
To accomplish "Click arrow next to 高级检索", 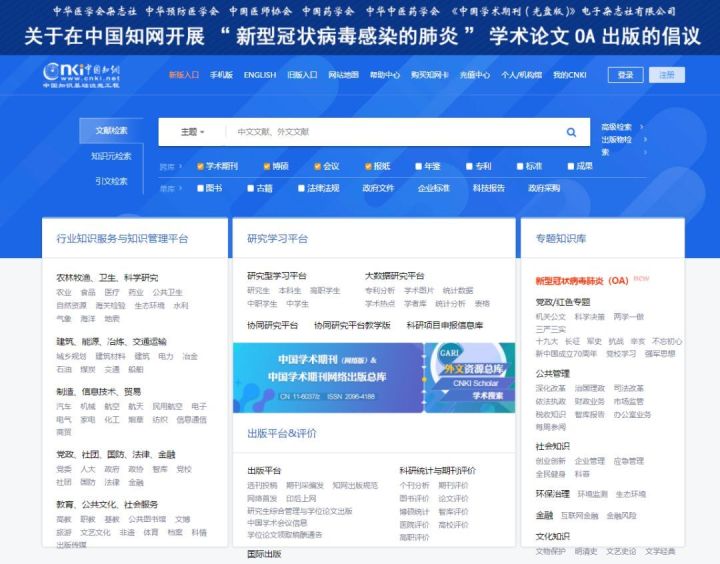I will 642,127.
